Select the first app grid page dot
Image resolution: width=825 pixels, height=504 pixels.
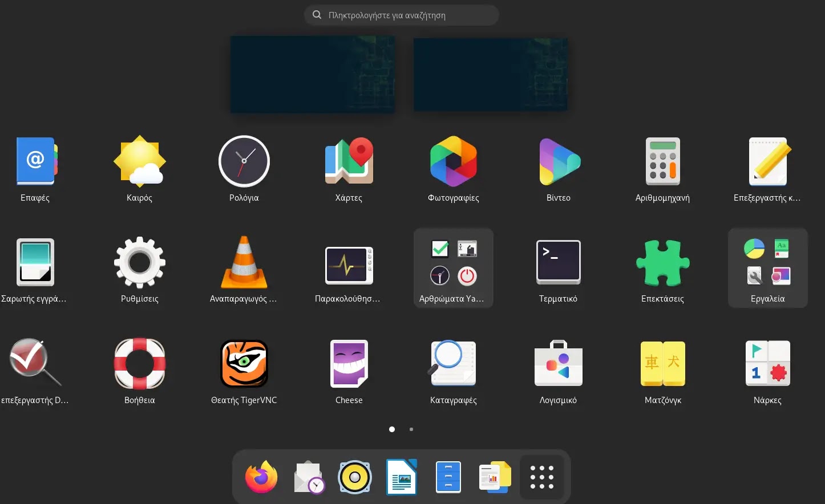(x=392, y=429)
